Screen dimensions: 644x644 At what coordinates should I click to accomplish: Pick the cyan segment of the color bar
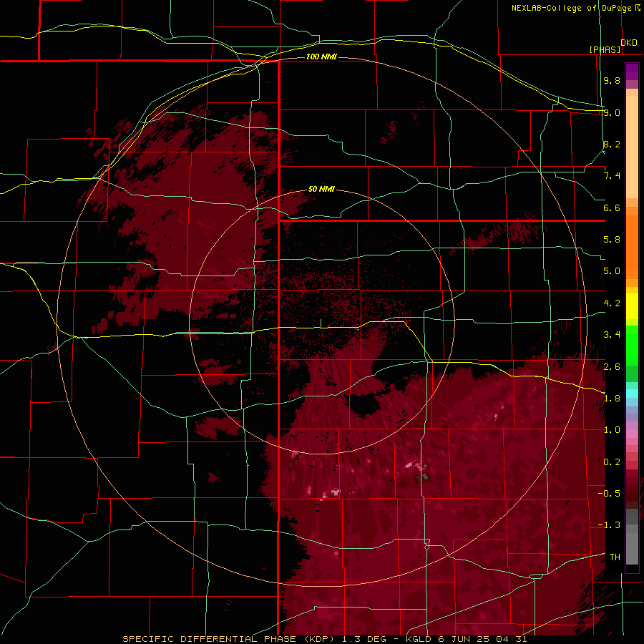tap(632, 394)
